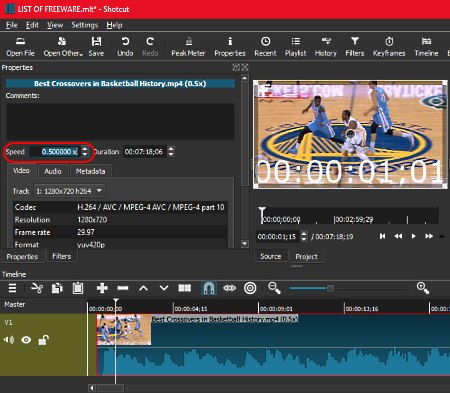Viewport: 450px width, 393px height.
Task: Click the timeline Cut scissors icon
Action: click(37, 288)
